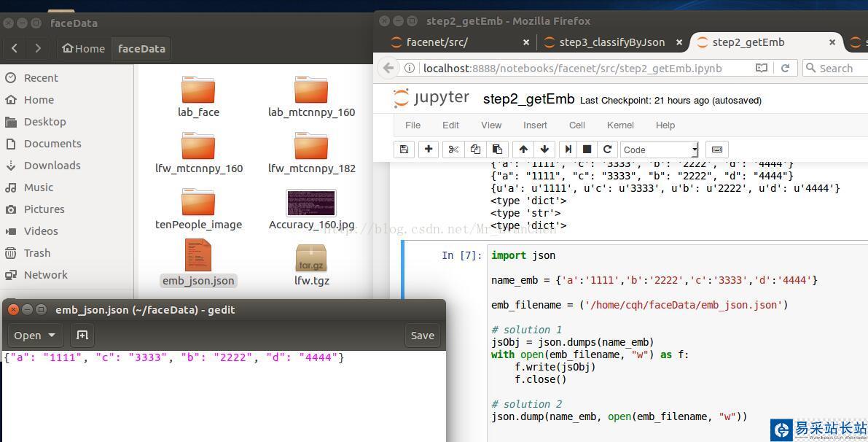The height and width of the screenshot is (442, 868).
Task: Reload the page in Firefox
Action: pyautogui.click(x=785, y=68)
